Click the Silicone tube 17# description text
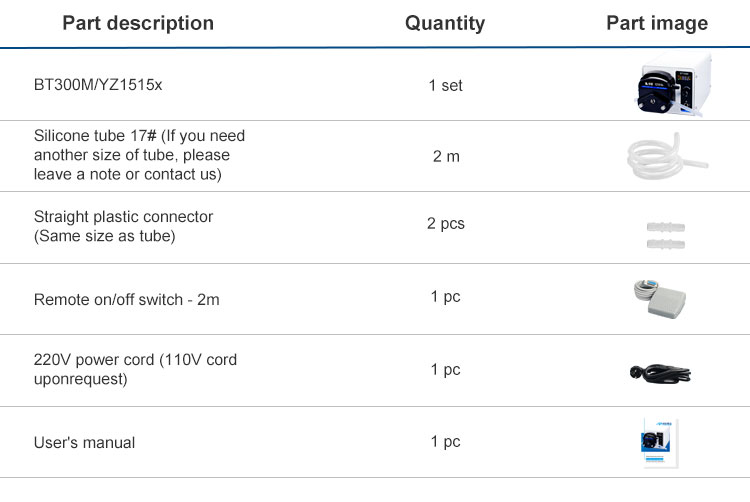 click(139, 155)
